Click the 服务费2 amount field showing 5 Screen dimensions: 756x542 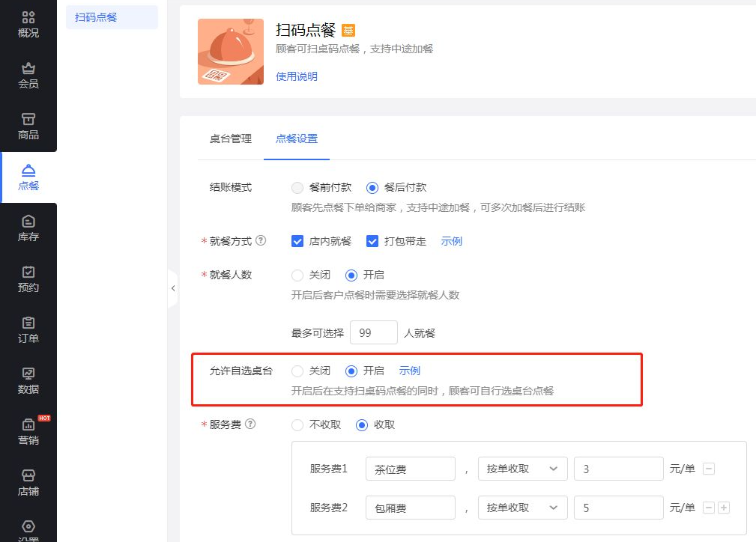(619, 508)
